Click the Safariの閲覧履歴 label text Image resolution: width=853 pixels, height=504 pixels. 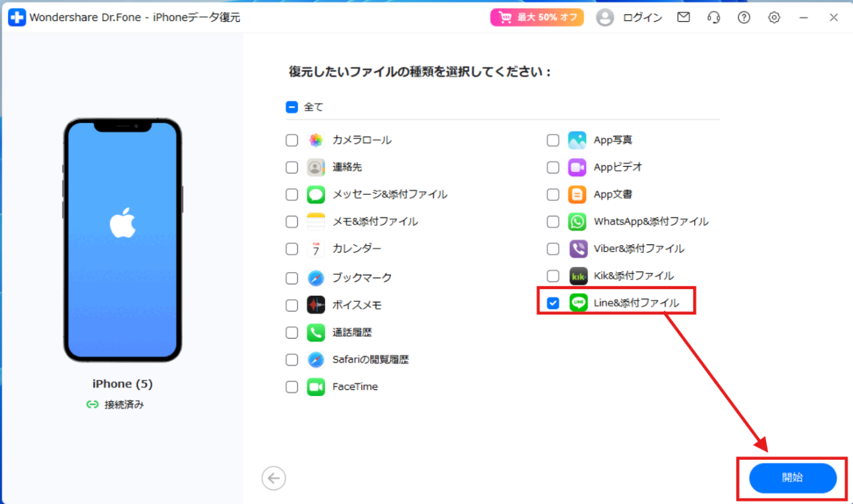[x=370, y=360]
